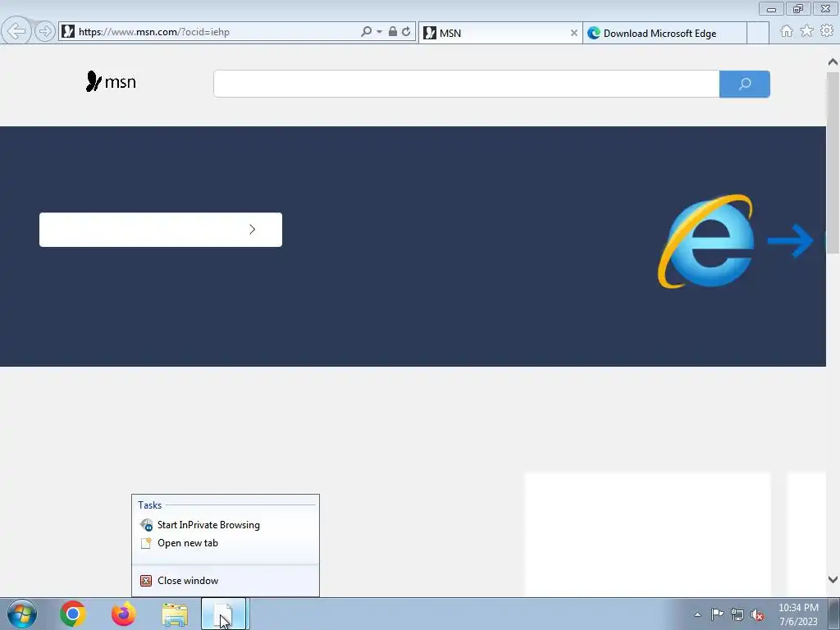Click the address bar search magnifier icon
Viewport: 840px width, 630px height.
(367, 32)
